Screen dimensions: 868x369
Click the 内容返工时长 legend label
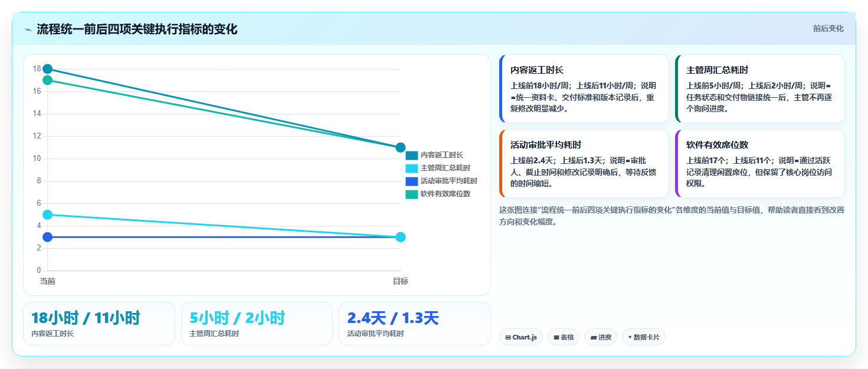(441, 155)
